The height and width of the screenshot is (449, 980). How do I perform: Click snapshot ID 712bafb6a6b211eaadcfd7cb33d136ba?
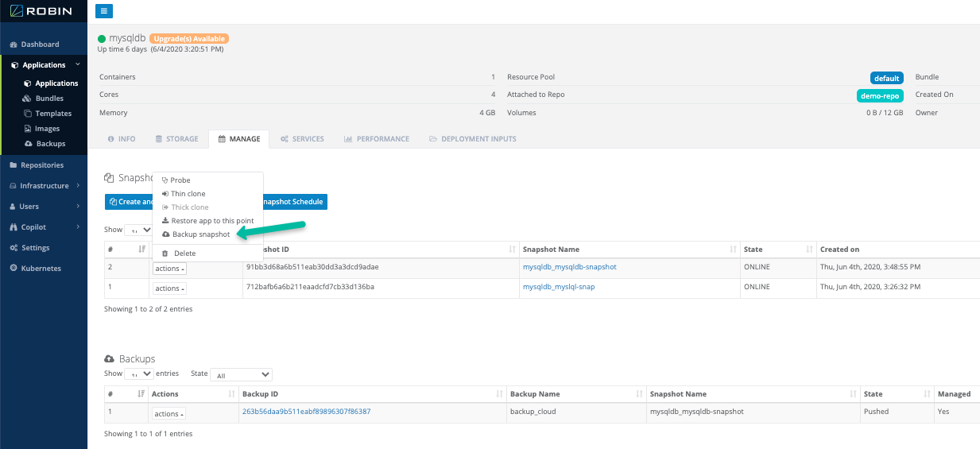(310, 287)
